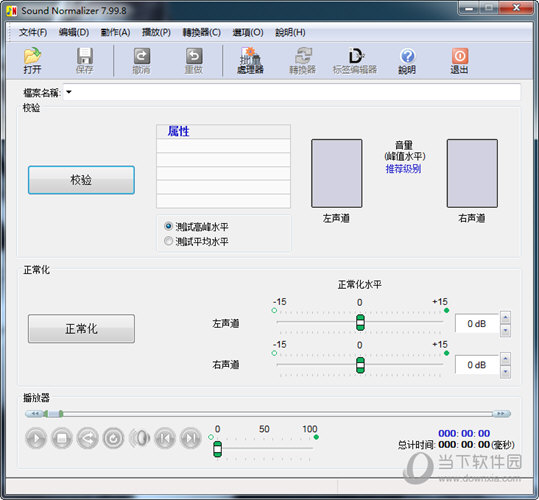Increase the 右声道 dB value with the up arrow
539x500 pixels.
click(x=505, y=359)
